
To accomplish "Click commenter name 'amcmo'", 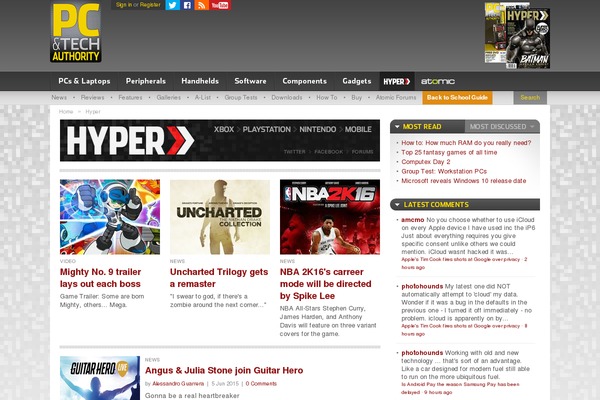I will coord(412,220).
